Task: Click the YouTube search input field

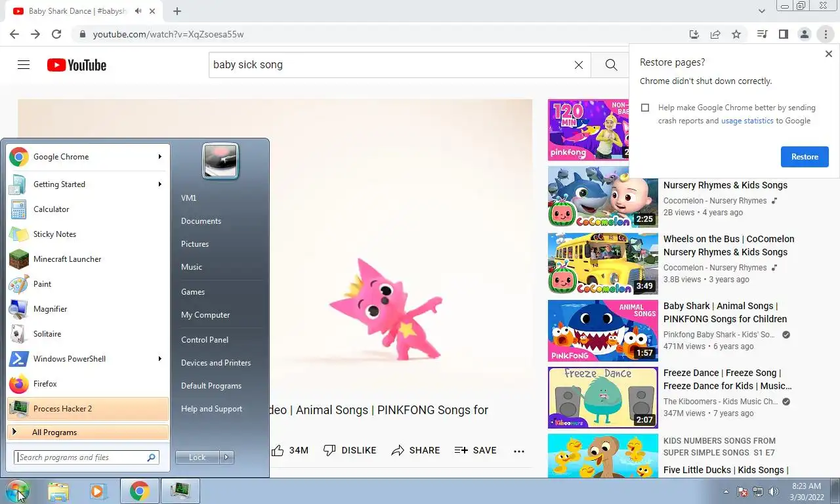Action: tap(390, 65)
